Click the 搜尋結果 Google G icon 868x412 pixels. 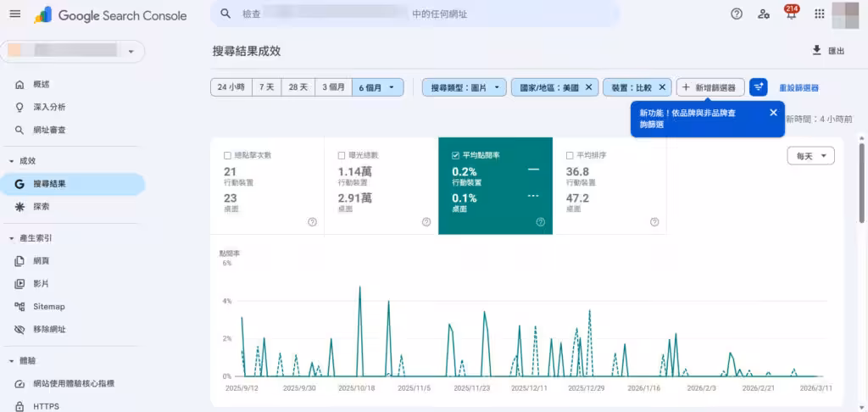(19, 184)
